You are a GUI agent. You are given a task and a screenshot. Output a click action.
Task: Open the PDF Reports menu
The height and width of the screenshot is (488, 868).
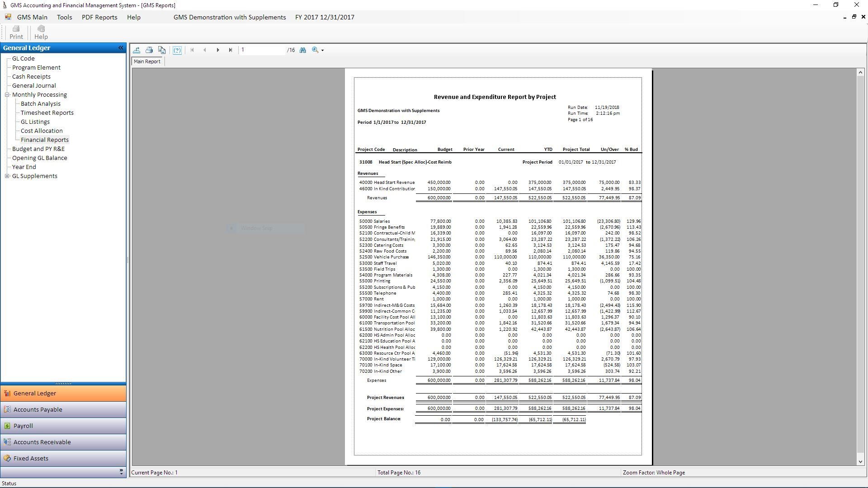[x=99, y=17]
